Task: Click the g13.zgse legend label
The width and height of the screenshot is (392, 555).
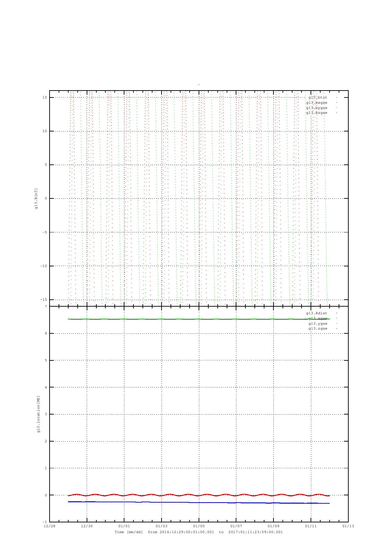Action: point(317,328)
